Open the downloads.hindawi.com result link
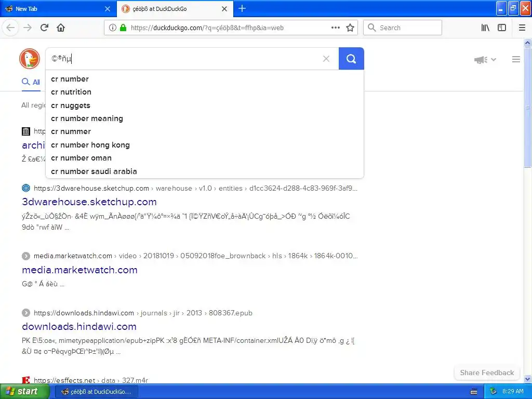The height and width of the screenshot is (399, 532). [x=79, y=327]
